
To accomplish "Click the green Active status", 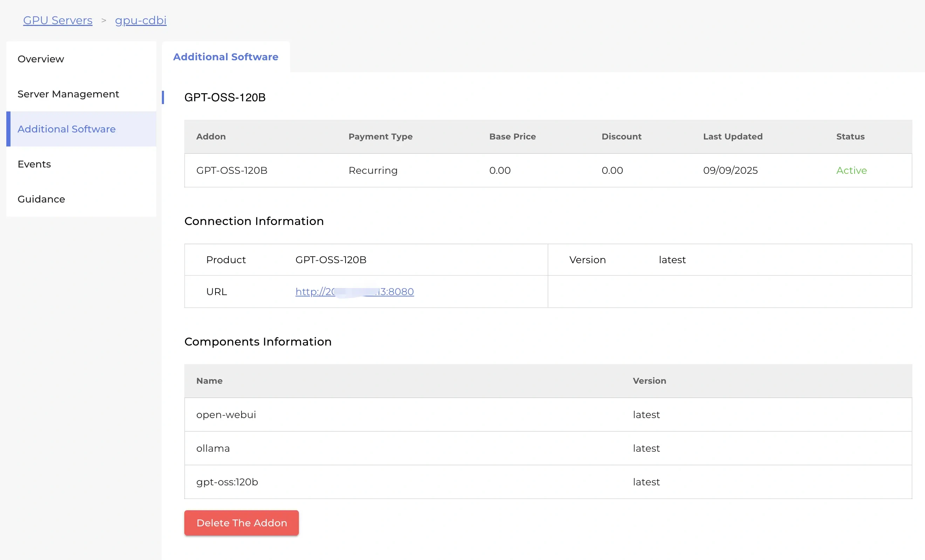I will (851, 170).
